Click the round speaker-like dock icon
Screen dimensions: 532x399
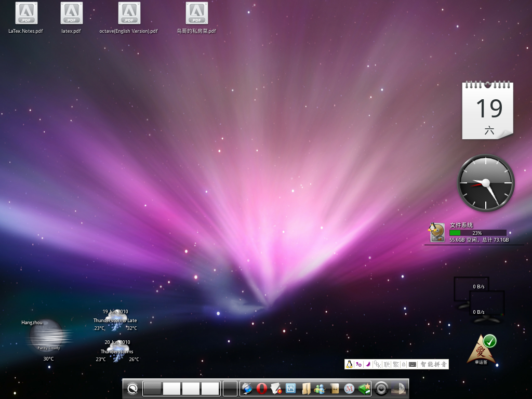click(381, 389)
